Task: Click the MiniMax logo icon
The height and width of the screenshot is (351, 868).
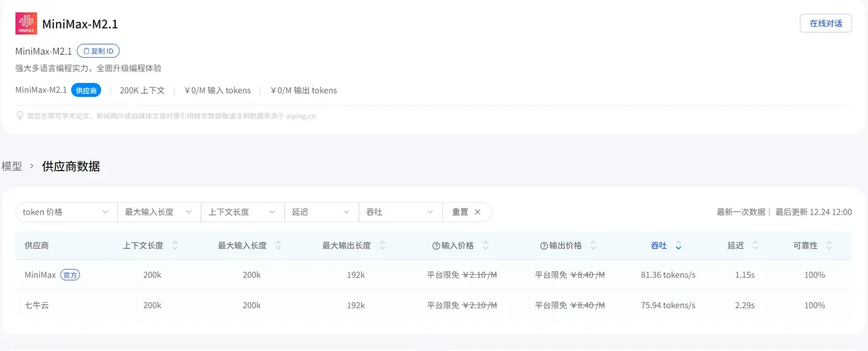Action: [26, 24]
